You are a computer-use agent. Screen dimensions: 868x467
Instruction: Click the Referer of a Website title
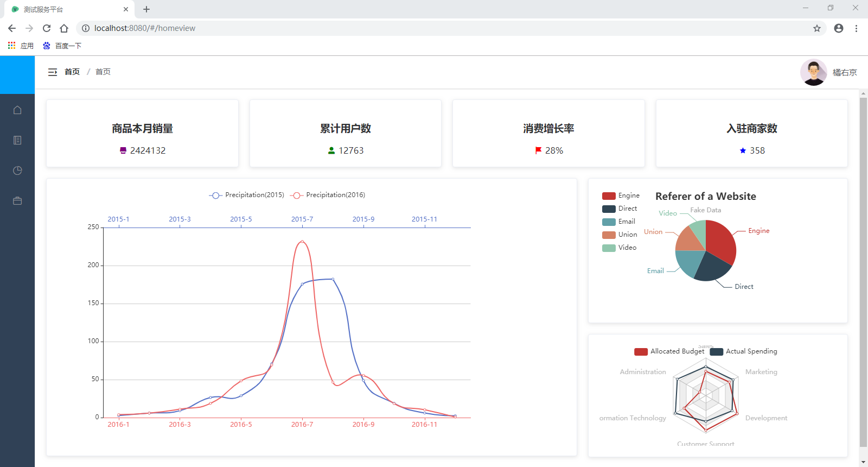click(706, 197)
